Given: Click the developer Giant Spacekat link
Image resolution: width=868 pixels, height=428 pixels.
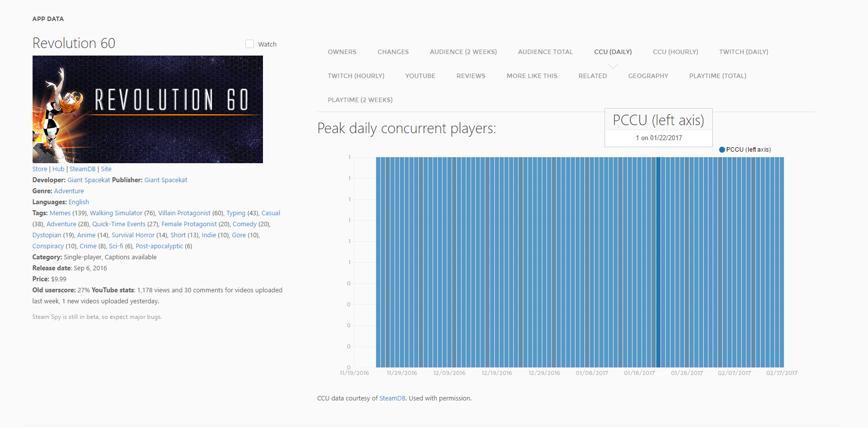Looking at the screenshot, I should click(x=89, y=180).
